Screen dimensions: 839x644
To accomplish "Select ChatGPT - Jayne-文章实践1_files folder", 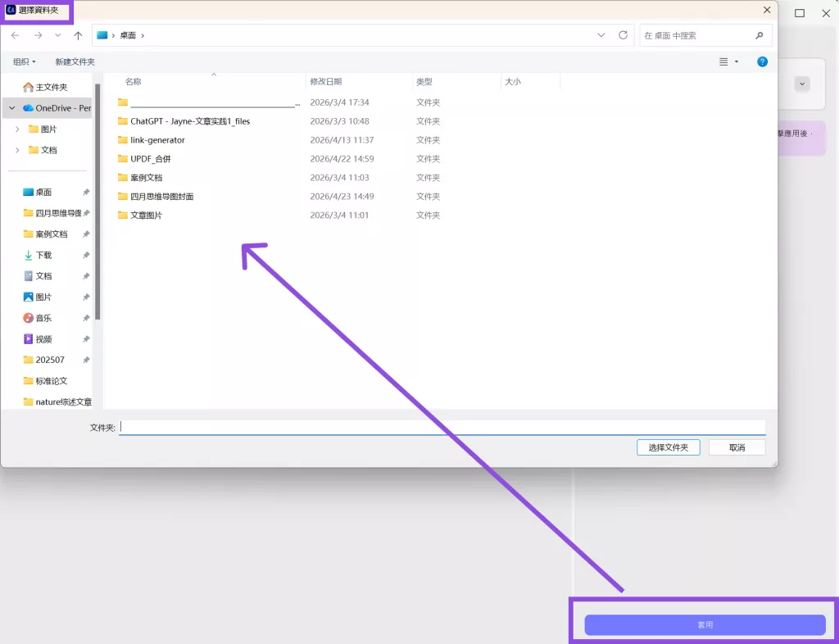I will [x=184, y=121].
